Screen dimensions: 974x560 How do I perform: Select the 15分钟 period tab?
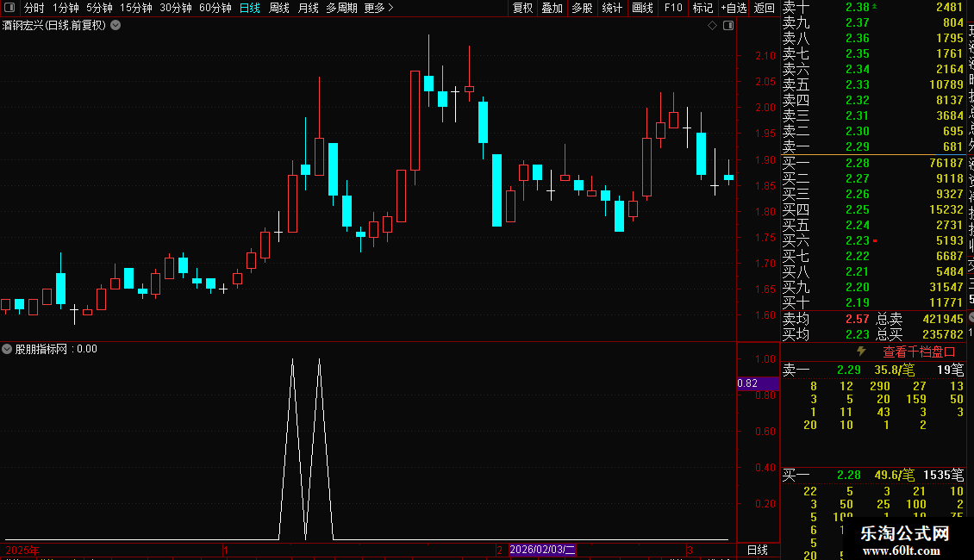tap(136, 8)
